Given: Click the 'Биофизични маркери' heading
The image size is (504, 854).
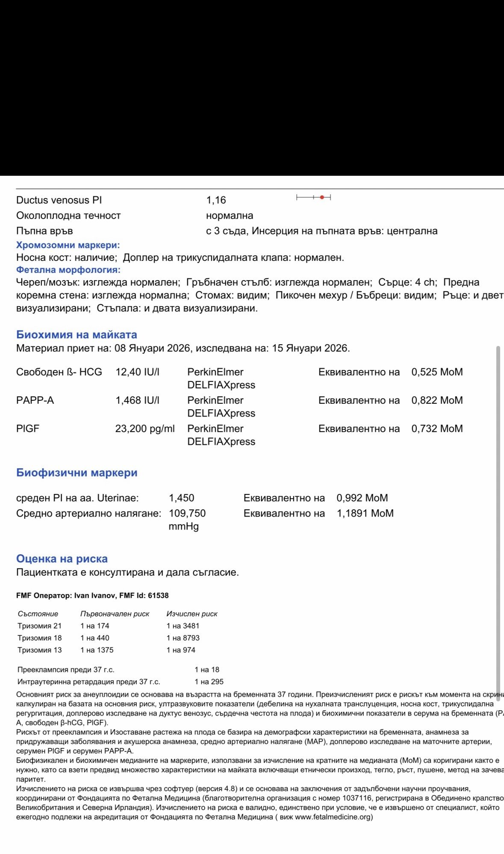Looking at the screenshot, I should pyautogui.click(x=77, y=473).
